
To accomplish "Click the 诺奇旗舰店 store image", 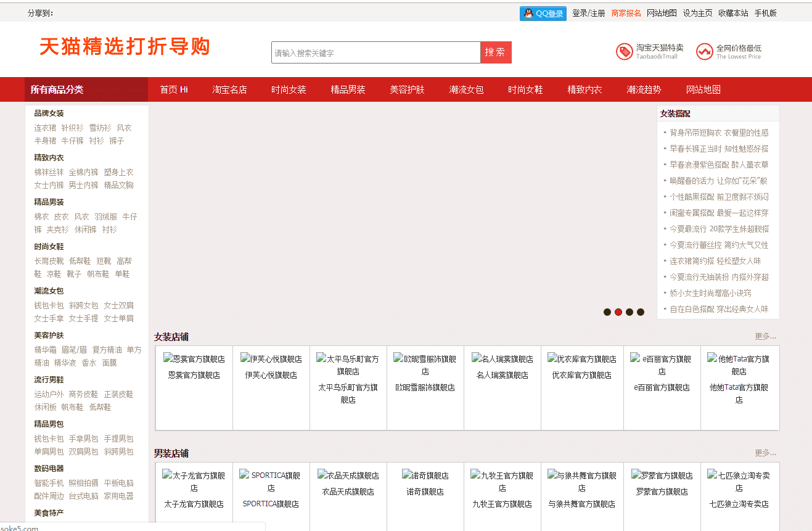I will tap(425, 475).
